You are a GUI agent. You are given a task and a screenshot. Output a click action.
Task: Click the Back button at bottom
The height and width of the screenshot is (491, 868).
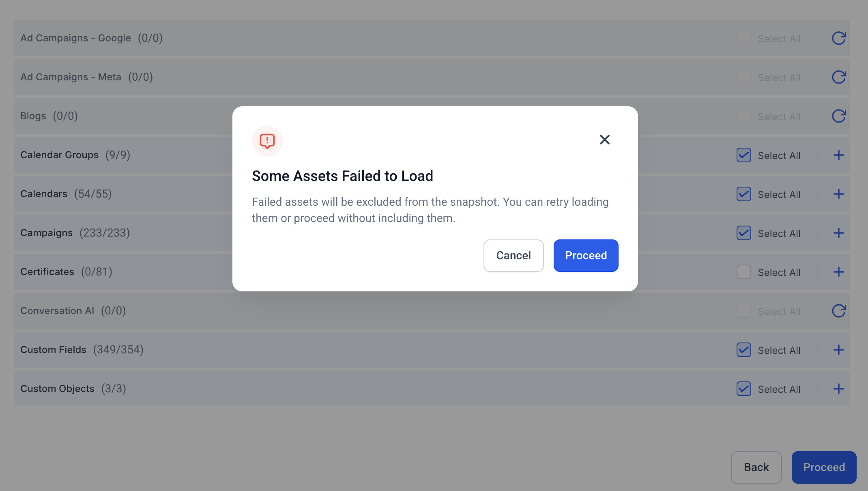pos(756,467)
